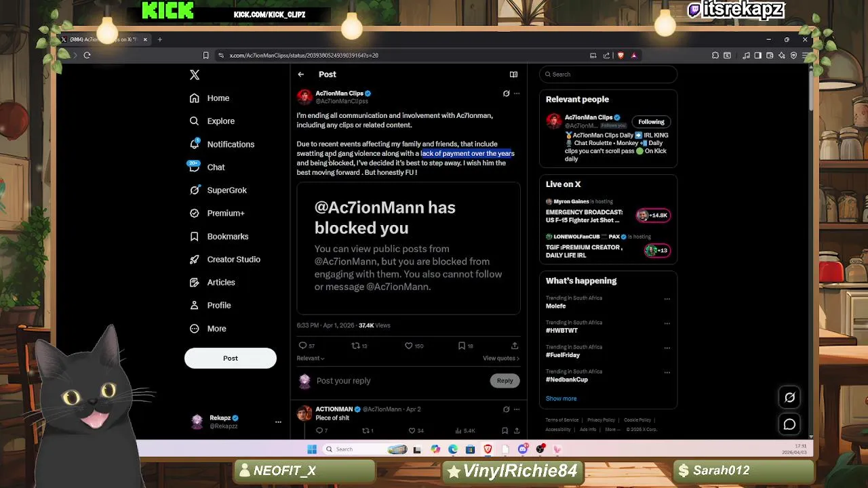Open the #FuelFriday trending topic
Screen dimensions: 868x488
563,355
